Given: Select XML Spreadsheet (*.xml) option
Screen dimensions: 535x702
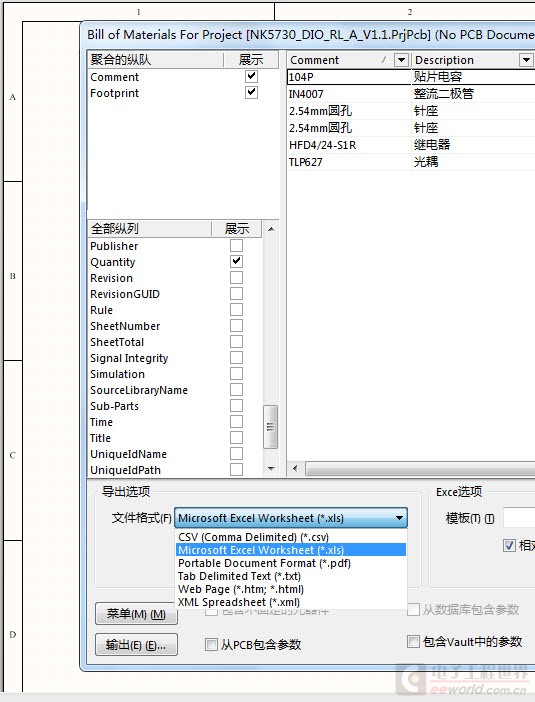Looking at the screenshot, I should coord(291,602).
